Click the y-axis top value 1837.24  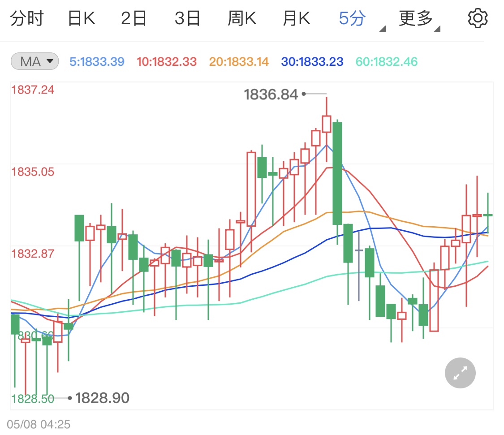pyautogui.click(x=33, y=90)
